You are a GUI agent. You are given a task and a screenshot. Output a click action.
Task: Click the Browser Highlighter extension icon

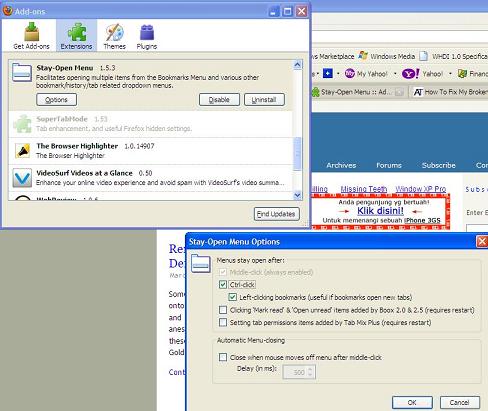coord(22,151)
